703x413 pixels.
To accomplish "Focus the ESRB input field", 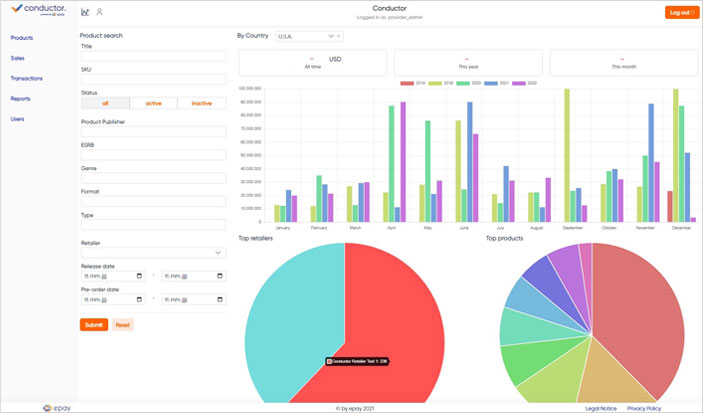I will click(153, 155).
